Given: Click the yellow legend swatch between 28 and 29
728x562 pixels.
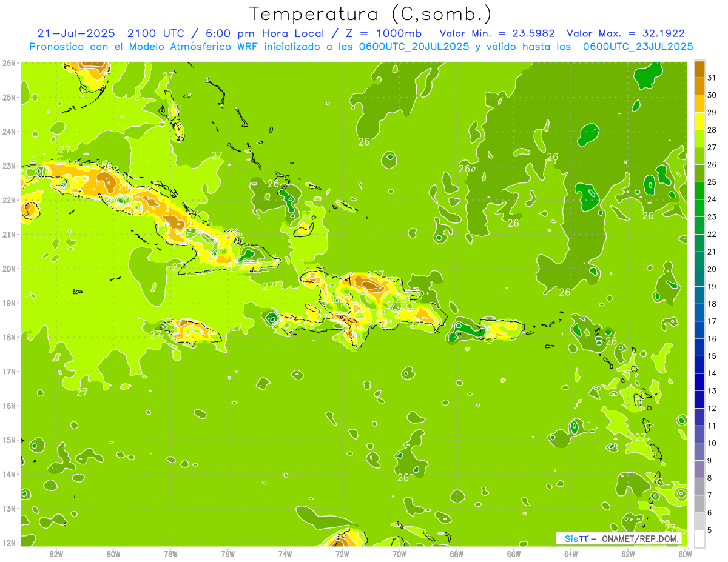Looking at the screenshot, I should [699, 122].
